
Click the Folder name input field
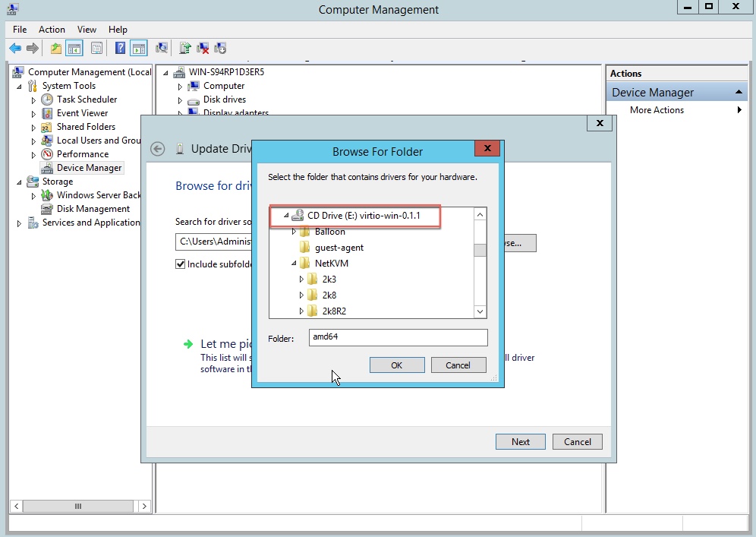pyautogui.click(x=398, y=337)
